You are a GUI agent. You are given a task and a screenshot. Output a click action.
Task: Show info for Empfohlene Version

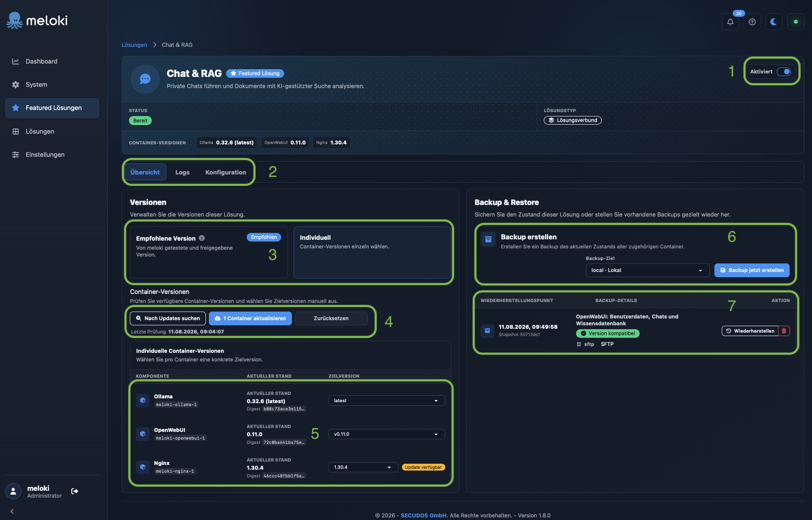tap(202, 238)
